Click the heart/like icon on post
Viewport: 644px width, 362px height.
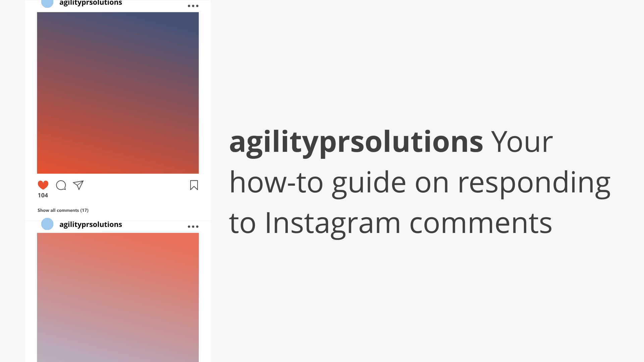[x=43, y=185]
